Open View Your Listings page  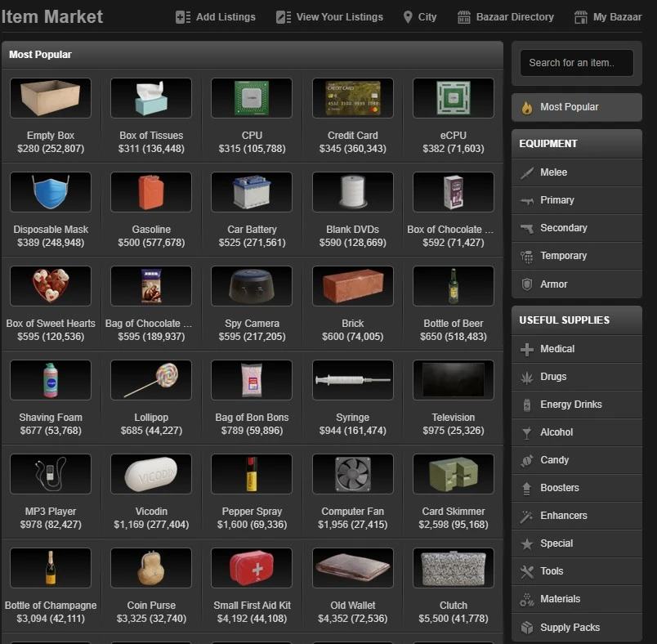coord(329,17)
